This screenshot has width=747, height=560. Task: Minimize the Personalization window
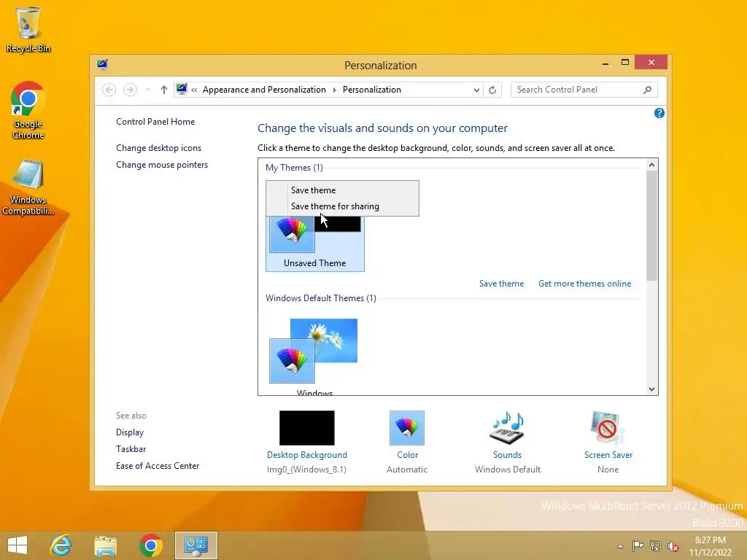pyautogui.click(x=605, y=63)
